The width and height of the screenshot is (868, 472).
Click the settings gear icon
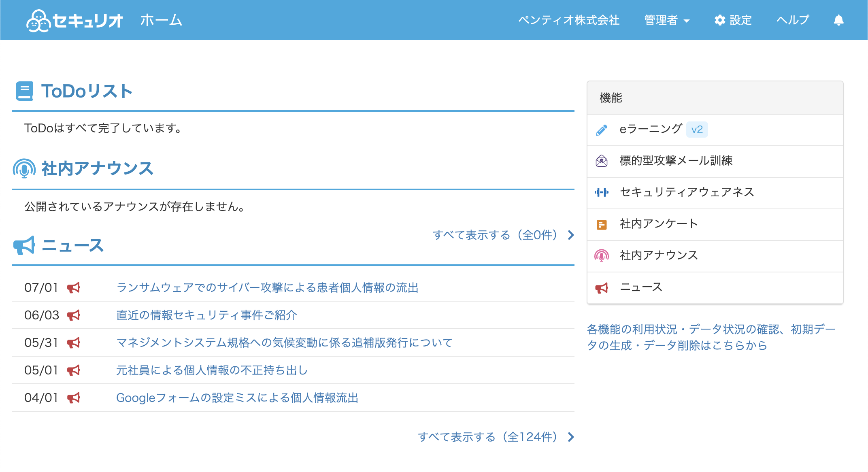[719, 20]
